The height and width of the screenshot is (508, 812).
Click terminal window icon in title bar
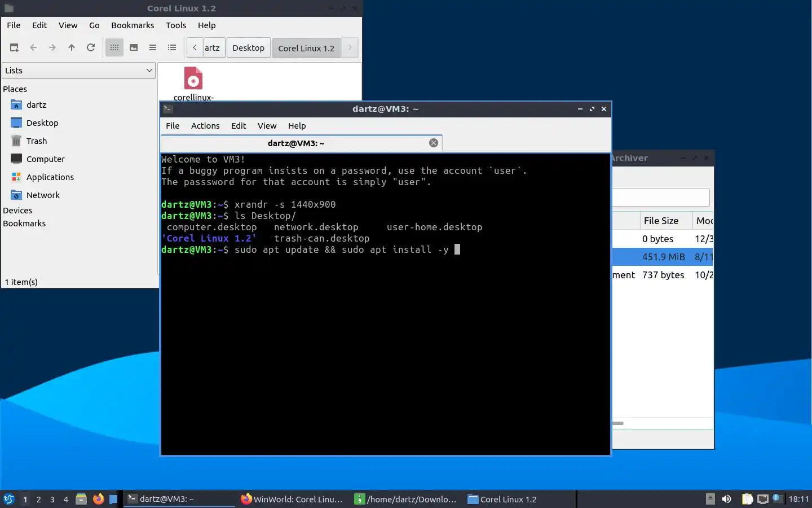coord(168,109)
